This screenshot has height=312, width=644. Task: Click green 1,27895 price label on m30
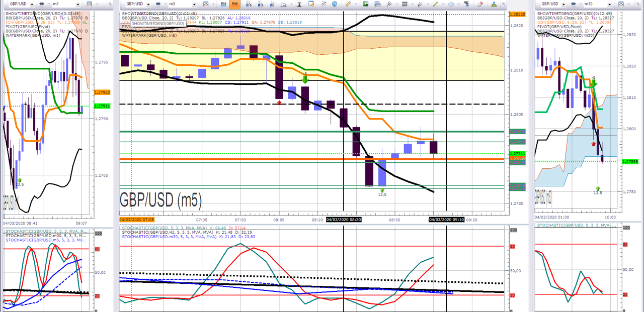click(x=630, y=162)
